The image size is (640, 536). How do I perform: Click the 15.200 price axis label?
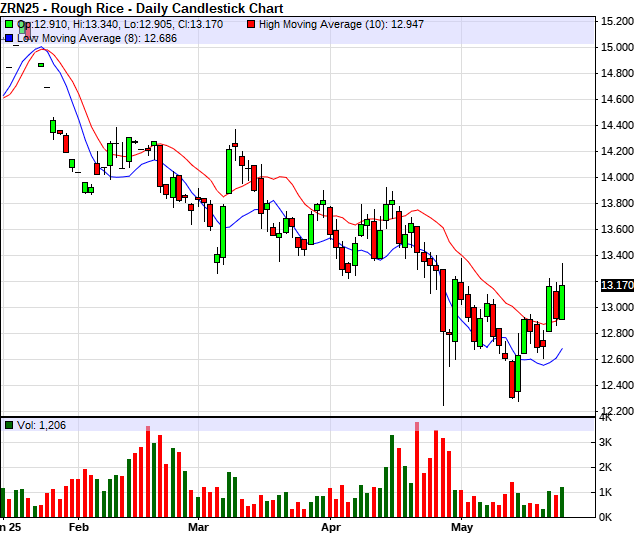616,21
